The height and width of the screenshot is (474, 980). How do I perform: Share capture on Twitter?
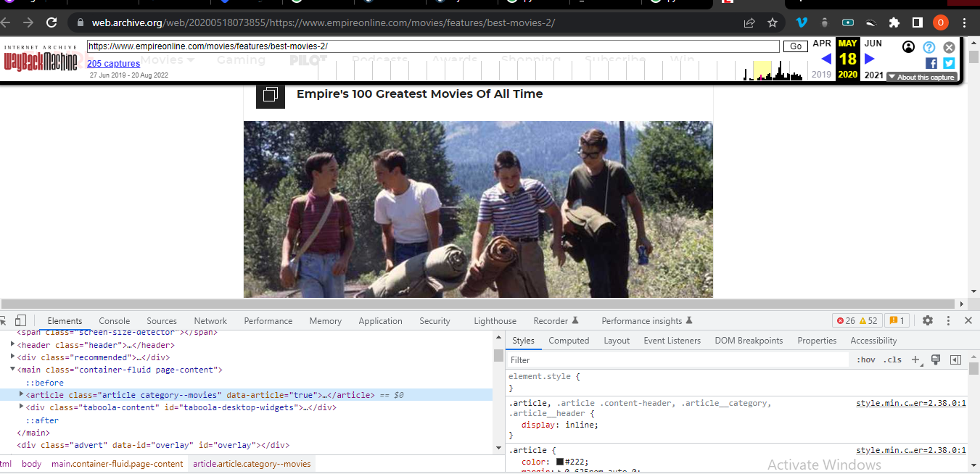tap(949, 63)
